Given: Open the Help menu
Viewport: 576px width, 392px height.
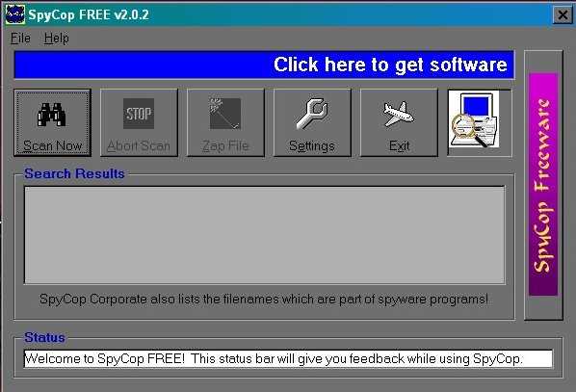Looking at the screenshot, I should (x=56, y=38).
